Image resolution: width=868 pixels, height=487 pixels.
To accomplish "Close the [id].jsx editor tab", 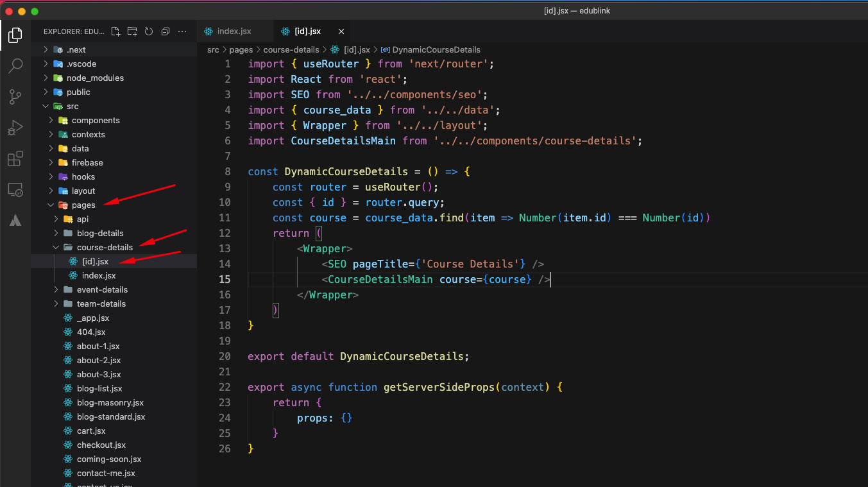I will coord(341,31).
